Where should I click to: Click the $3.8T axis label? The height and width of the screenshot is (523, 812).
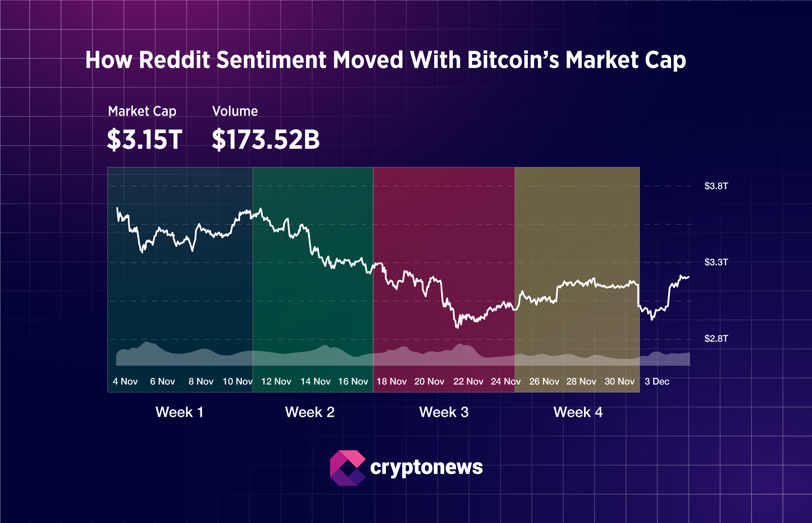(x=716, y=186)
